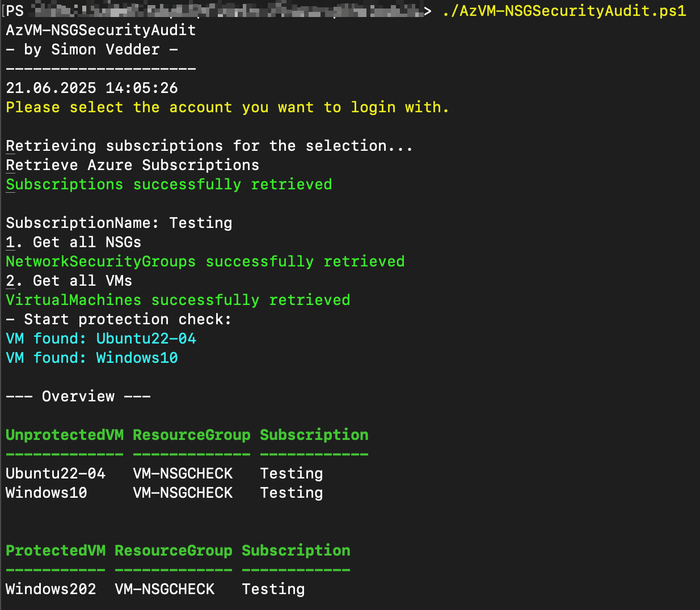
Task: Click the 'VM found: Ubuntu22-04' line
Action: [101, 338]
